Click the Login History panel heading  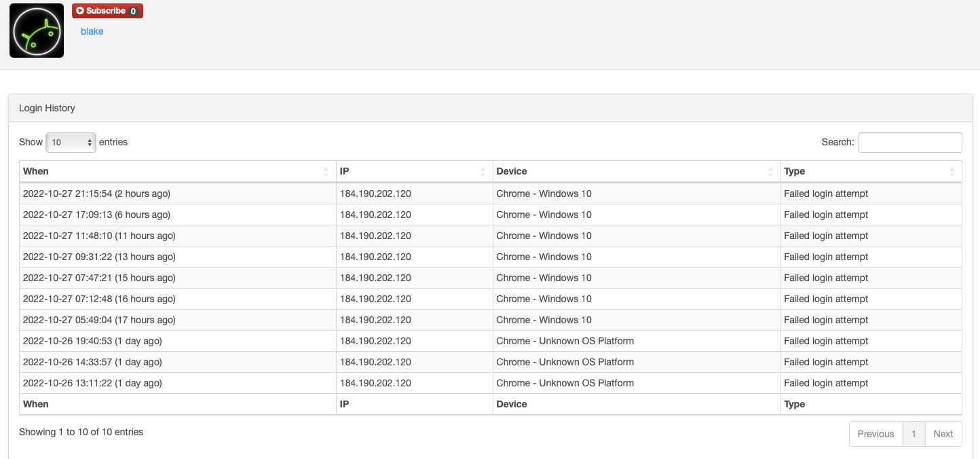coord(490,108)
